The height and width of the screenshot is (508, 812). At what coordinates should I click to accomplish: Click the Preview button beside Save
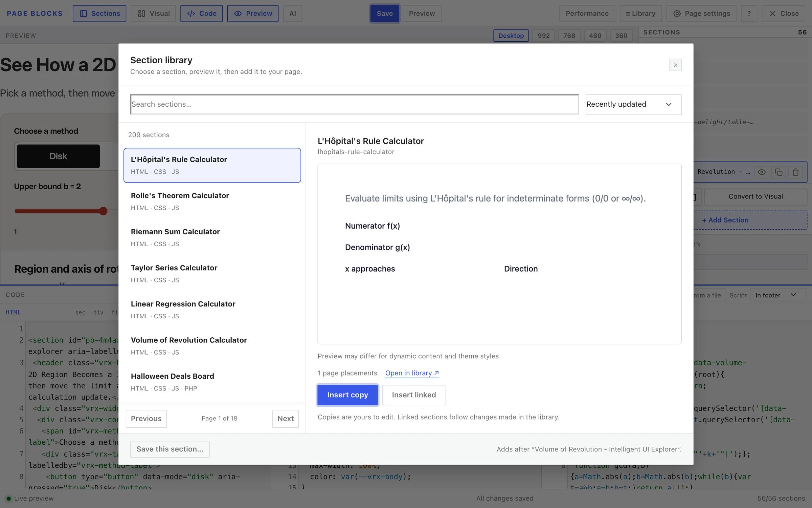[x=422, y=14]
